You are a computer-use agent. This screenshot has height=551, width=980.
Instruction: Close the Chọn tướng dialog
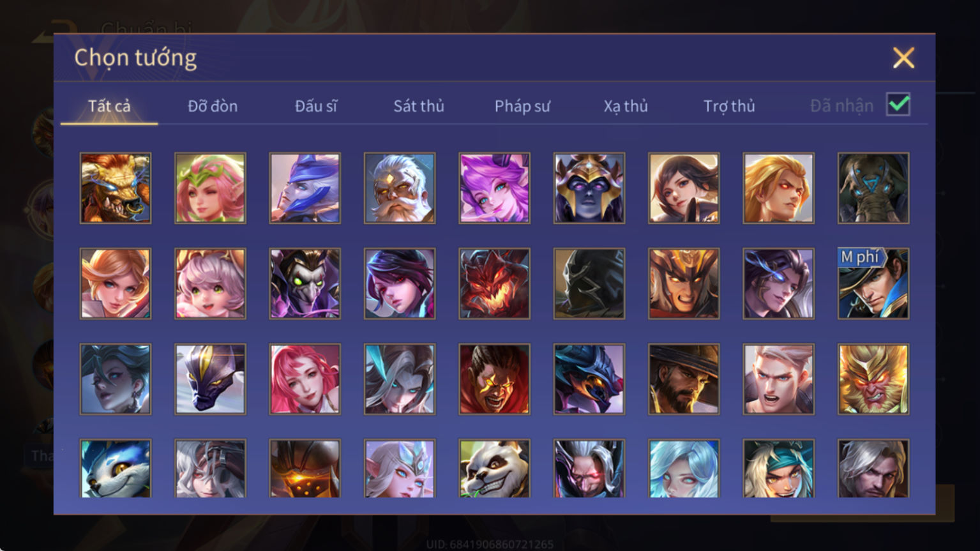click(903, 57)
